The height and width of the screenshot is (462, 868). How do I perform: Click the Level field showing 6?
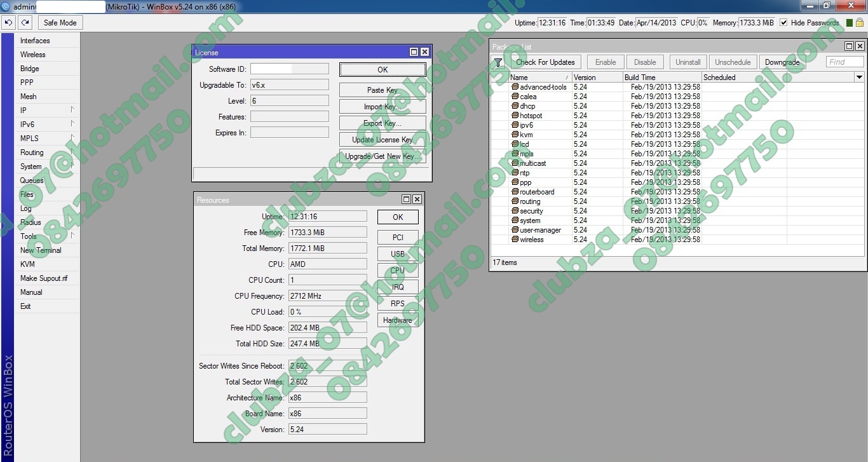[290, 101]
